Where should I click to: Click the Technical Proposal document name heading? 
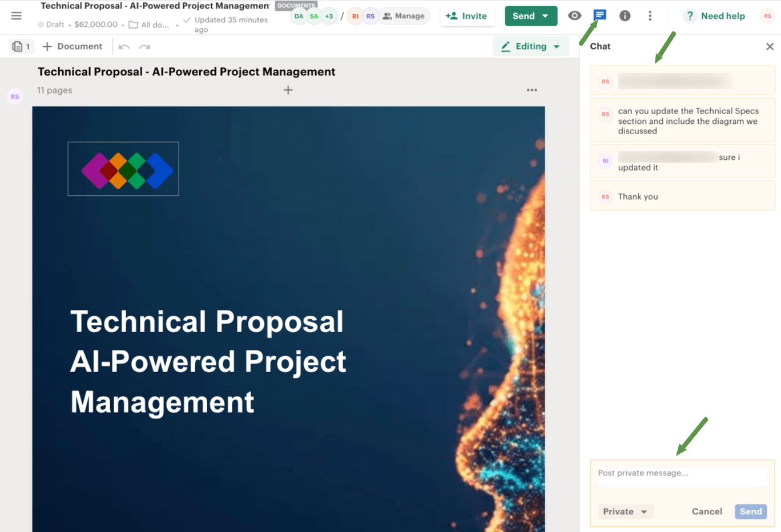pyautogui.click(x=187, y=72)
